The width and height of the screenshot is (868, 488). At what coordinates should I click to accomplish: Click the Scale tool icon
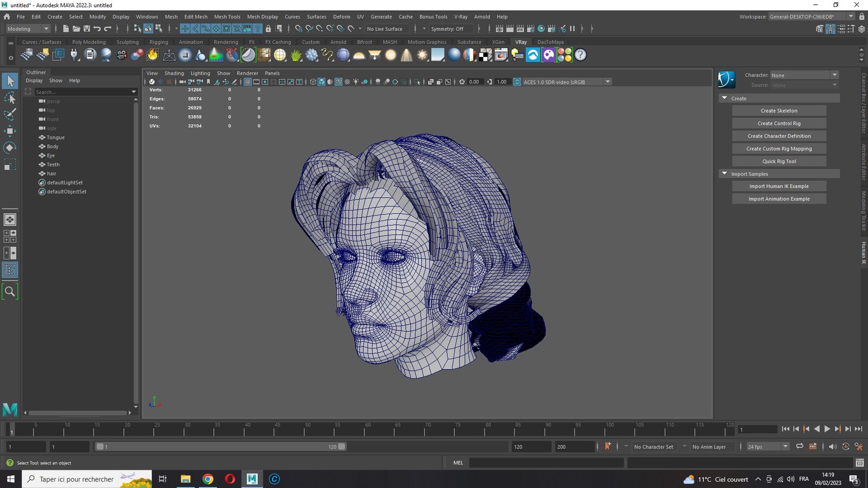pyautogui.click(x=10, y=164)
